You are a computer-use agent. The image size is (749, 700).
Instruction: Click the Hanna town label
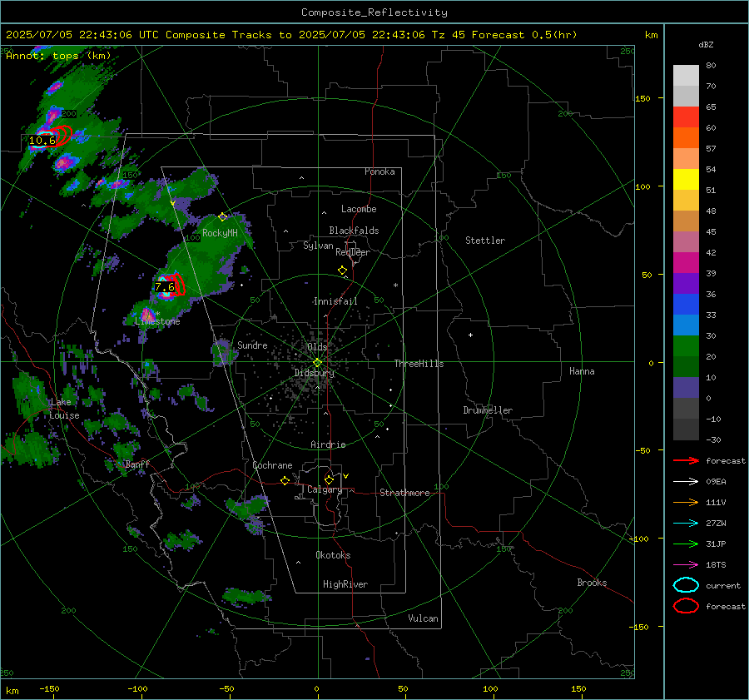[582, 371]
